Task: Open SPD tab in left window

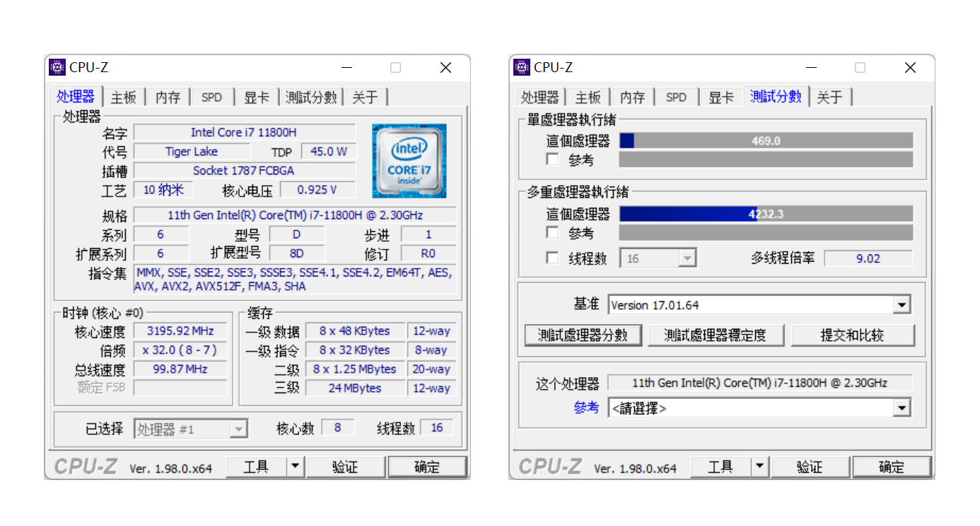Action: click(x=211, y=97)
